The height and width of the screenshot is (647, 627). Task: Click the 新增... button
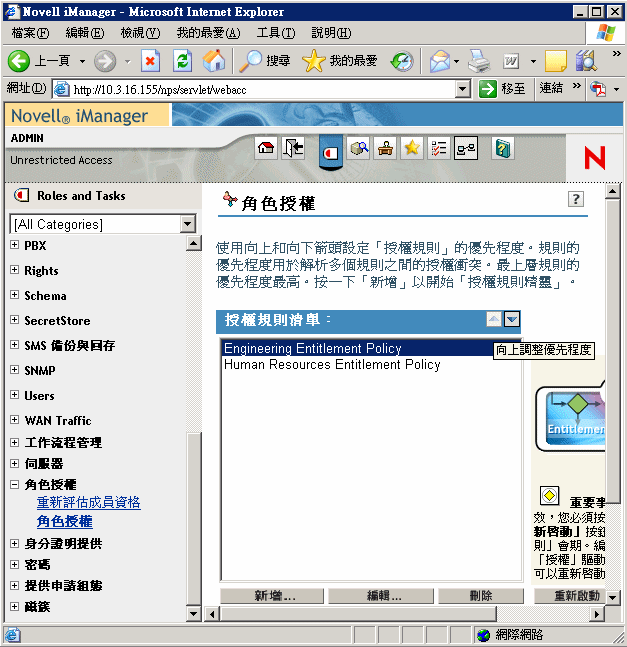(x=272, y=596)
